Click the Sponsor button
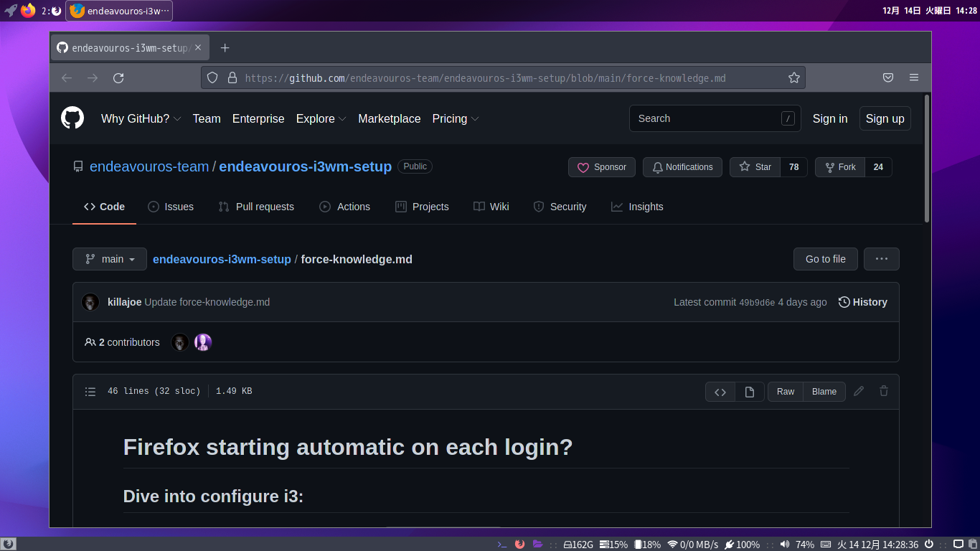 (x=602, y=167)
